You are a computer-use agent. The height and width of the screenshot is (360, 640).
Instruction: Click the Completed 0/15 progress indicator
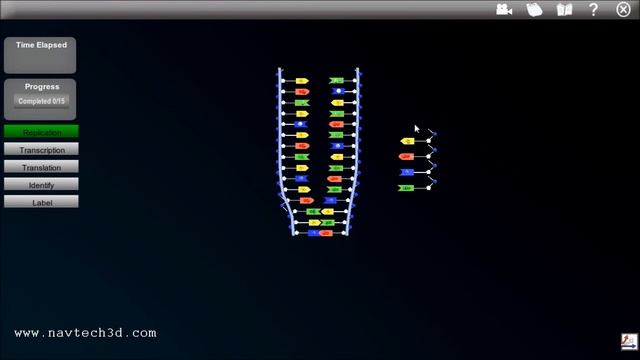coord(41,101)
